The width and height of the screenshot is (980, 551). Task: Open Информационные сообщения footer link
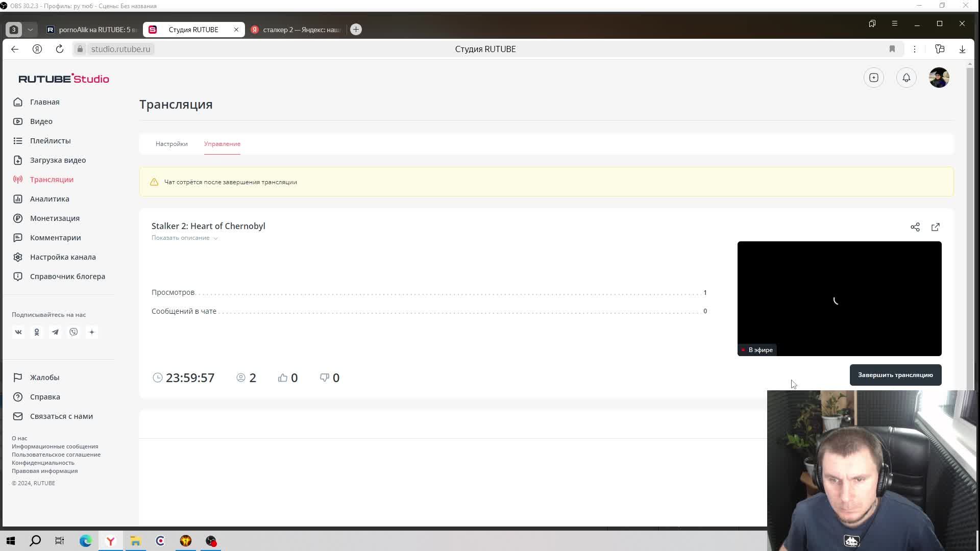55,446
